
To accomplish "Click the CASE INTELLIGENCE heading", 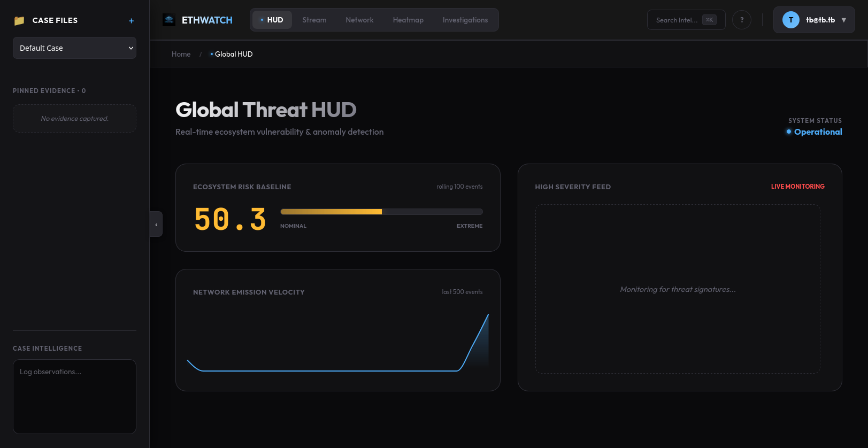I will (x=48, y=349).
